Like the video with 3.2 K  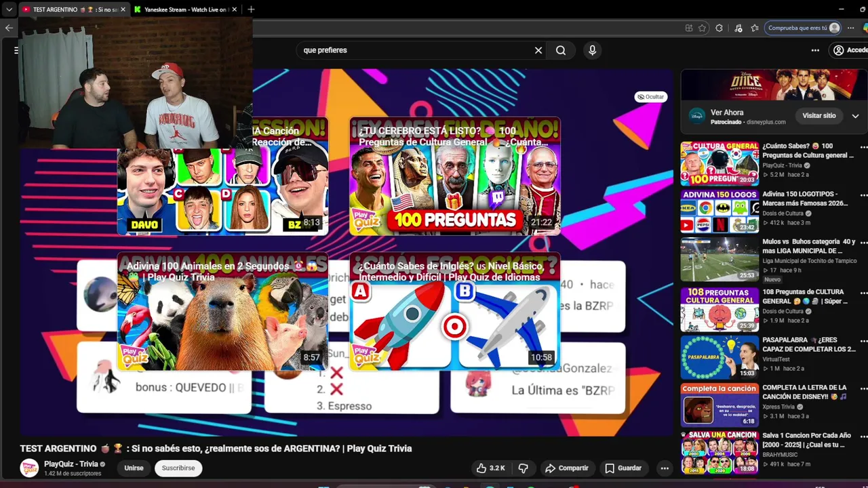(x=491, y=468)
